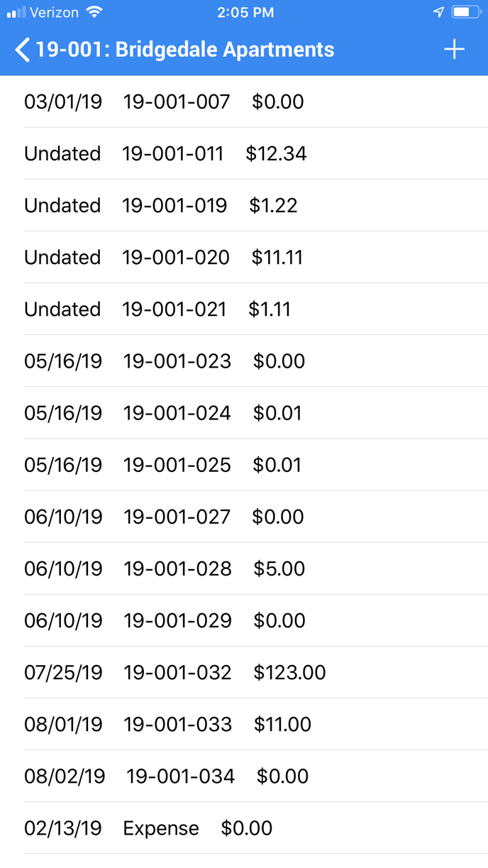Tap the back chevron arrow

23,50
